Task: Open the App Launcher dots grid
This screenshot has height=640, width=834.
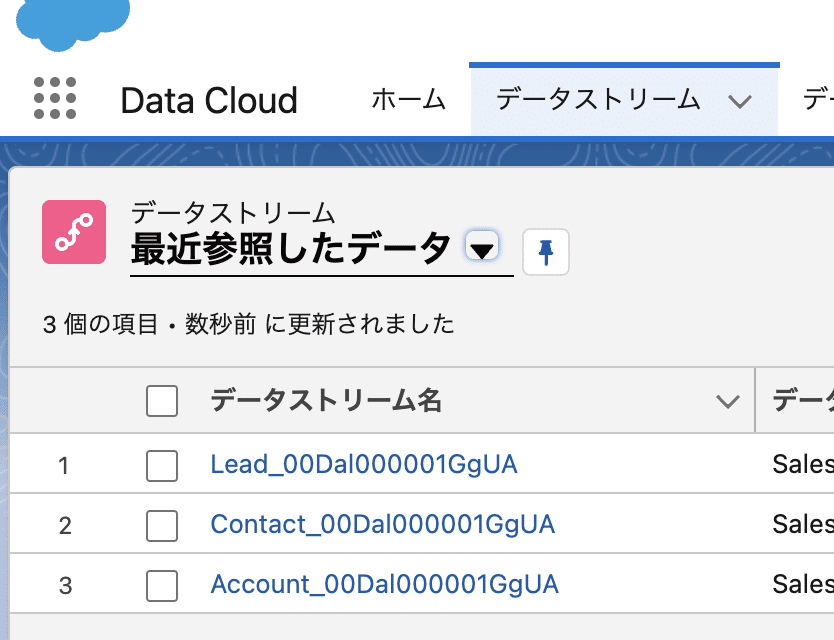Action: click(55, 98)
